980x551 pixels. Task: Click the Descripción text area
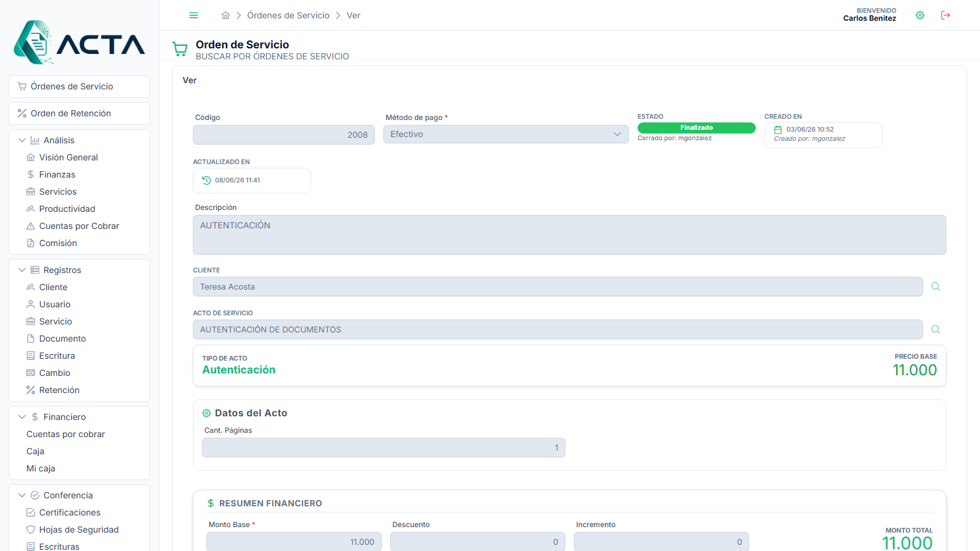point(570,234)
